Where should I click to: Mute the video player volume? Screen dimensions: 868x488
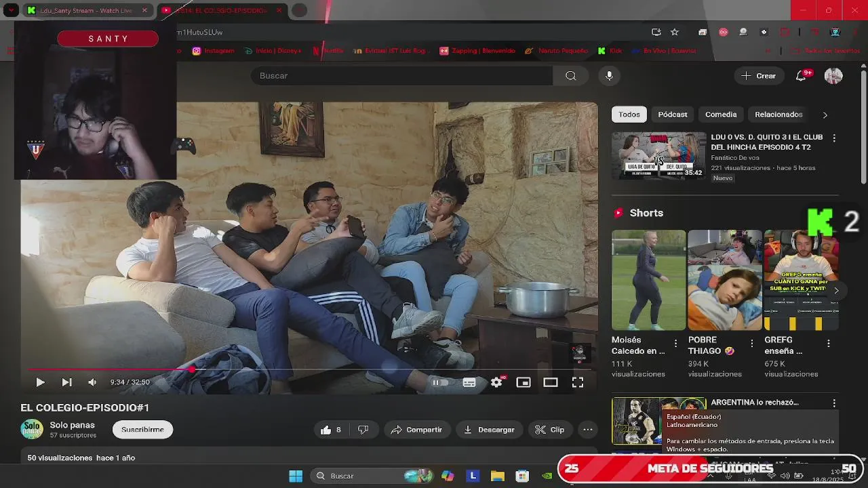[92, 382]
